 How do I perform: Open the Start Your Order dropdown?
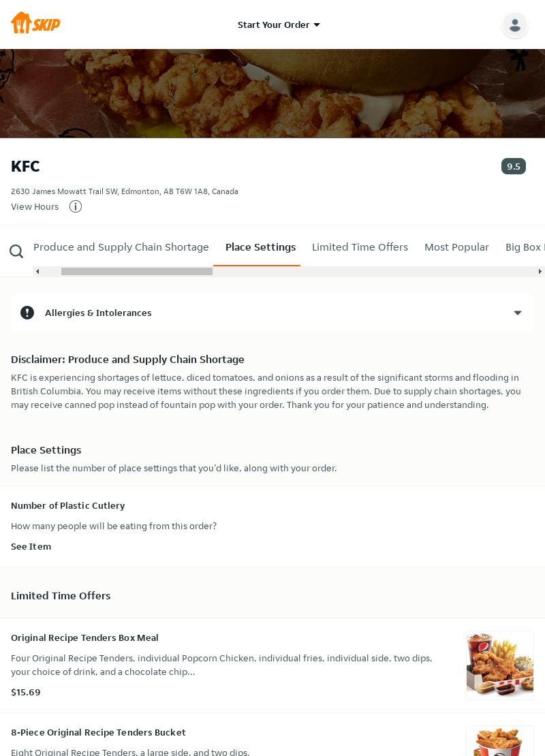(x=279, y=25)
